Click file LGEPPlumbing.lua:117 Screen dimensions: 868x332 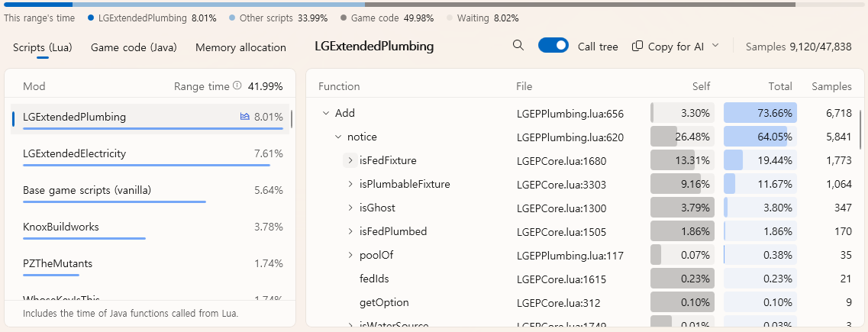click(x=570, y=256)
